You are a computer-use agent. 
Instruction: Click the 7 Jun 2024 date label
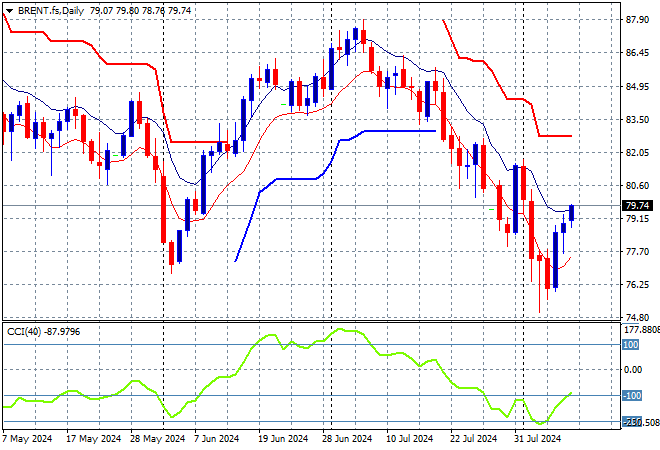[x=216, y=439]
